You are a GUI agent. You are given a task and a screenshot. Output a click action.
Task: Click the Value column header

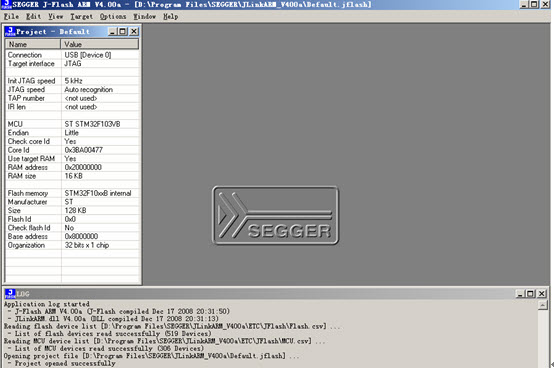point(100,44)
